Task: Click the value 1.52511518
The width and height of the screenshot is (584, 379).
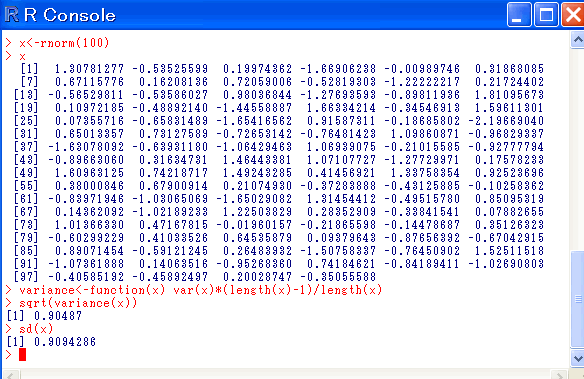Action: (x=510, y=251)
